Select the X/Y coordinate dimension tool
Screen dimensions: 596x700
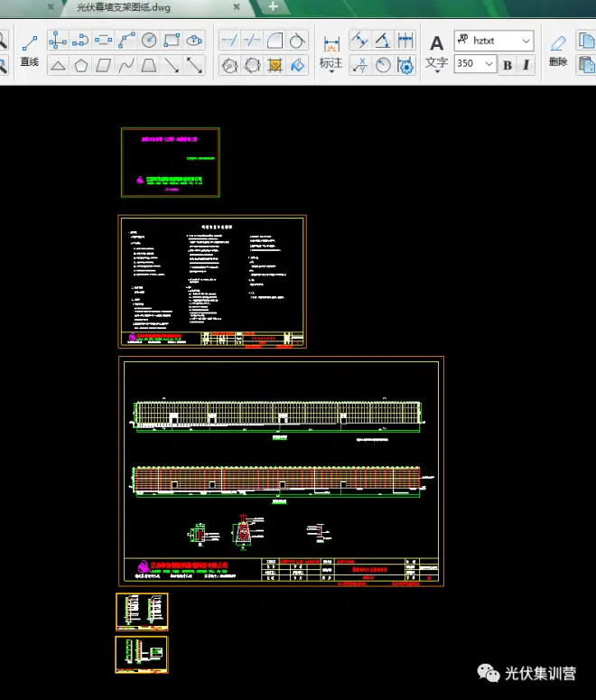coord(359,66)
